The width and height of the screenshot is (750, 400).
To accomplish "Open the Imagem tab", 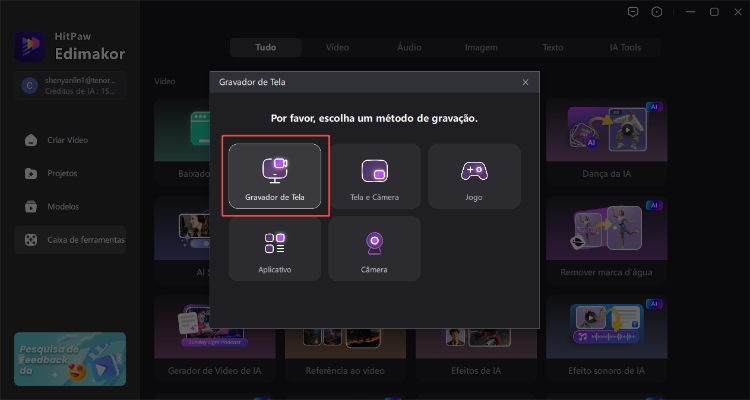I will coord(481,47).
